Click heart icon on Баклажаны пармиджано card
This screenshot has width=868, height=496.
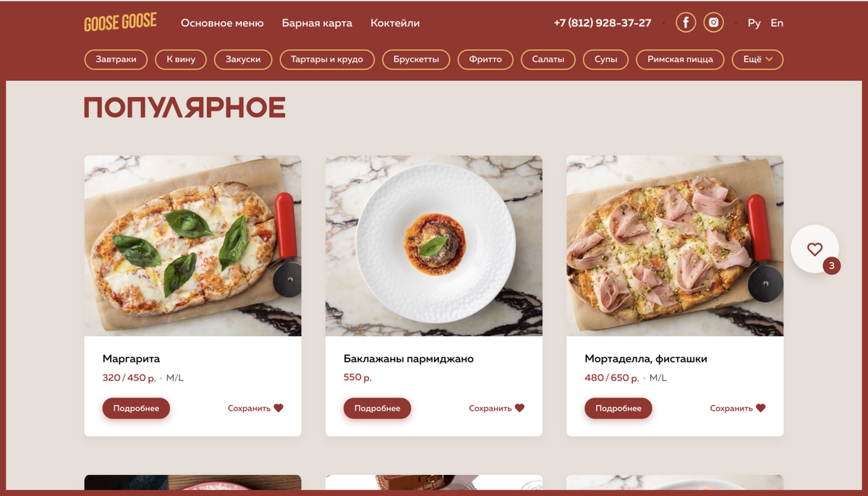[519, 409]
